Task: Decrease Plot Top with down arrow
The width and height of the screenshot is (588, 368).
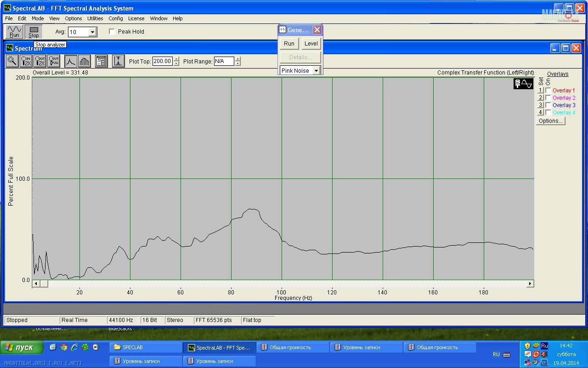Action: (176, 63)
